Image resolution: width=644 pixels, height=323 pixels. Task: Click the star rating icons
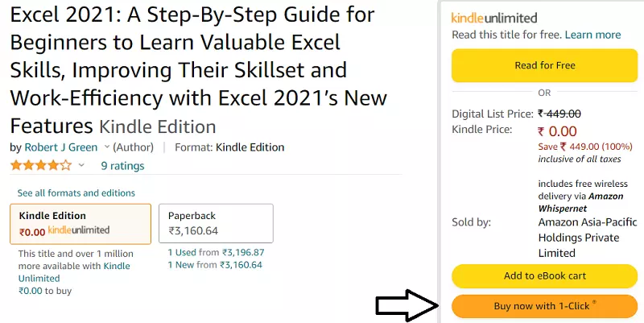tap(40, 166)
